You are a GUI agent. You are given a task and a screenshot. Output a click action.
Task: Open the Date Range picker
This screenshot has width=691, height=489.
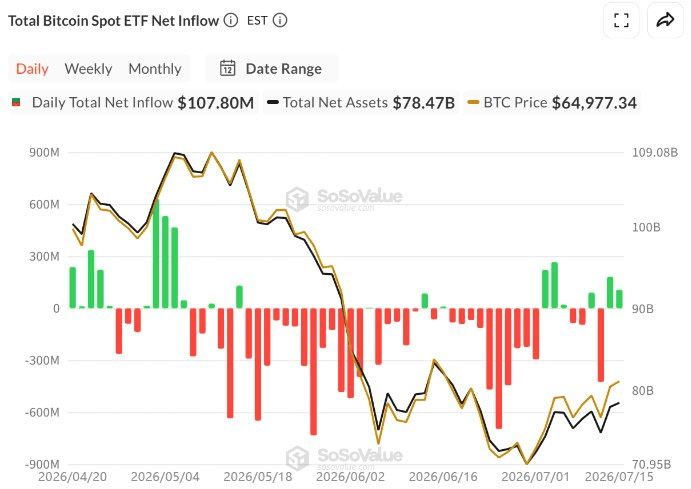tap(271, 68)
